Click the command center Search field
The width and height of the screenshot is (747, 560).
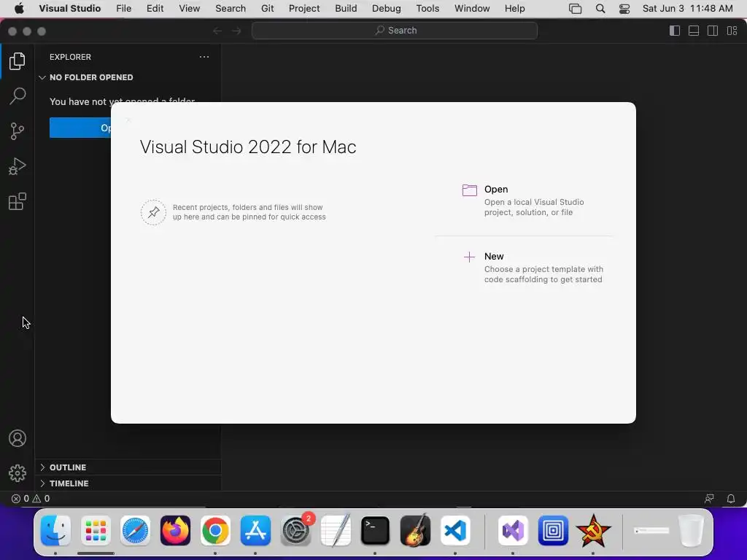tap(395, 31)
